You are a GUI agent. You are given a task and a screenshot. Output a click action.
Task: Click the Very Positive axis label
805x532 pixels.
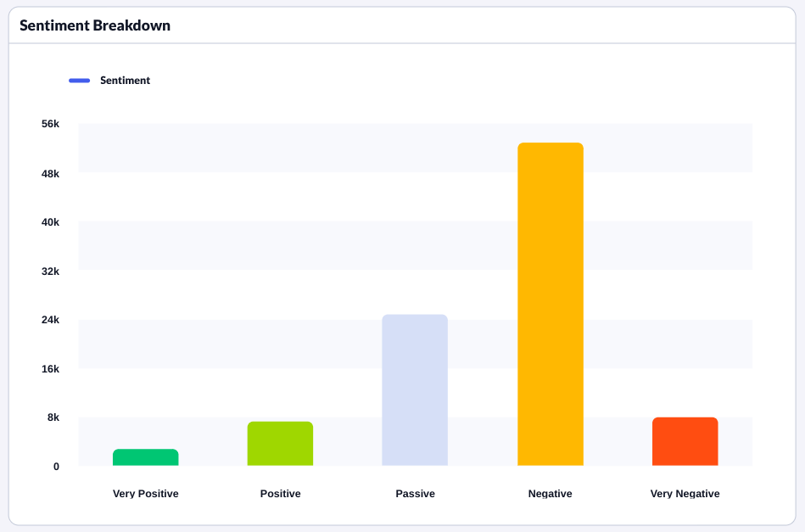click(145, 493)
